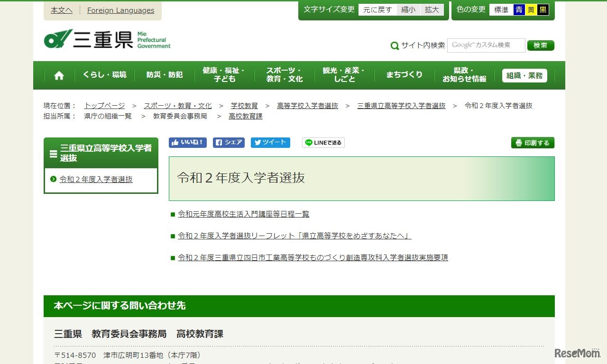Screen dimensions: 607x364
Task: Enlarge text with the 拡大 size control
Action: [x=432, y=9]
